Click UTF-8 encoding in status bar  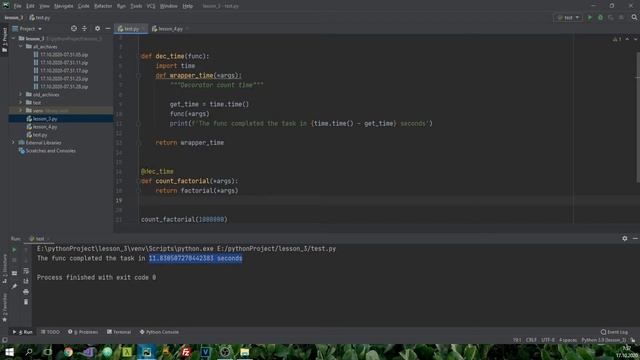tap(548, 340)
